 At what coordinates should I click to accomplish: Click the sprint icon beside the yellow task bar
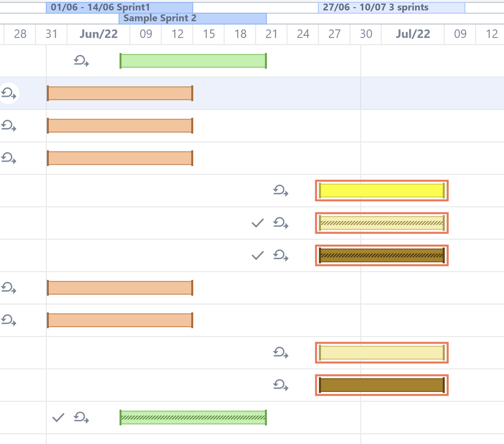(x=281, y=191)
